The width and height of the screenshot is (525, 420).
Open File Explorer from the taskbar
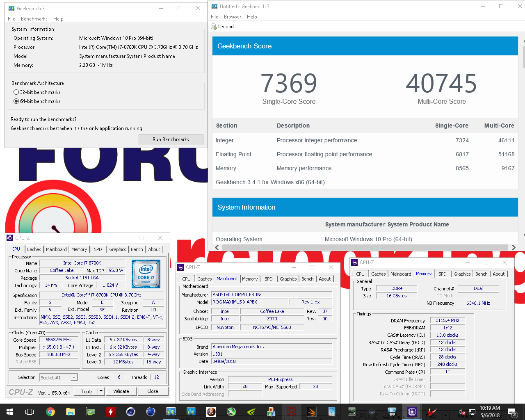[x=71, y=412]
